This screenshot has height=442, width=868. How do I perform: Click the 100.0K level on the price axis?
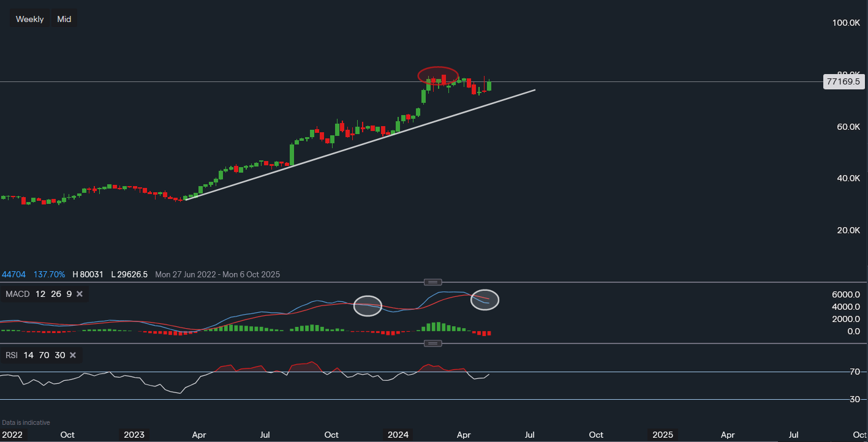(x=846, y=23)
